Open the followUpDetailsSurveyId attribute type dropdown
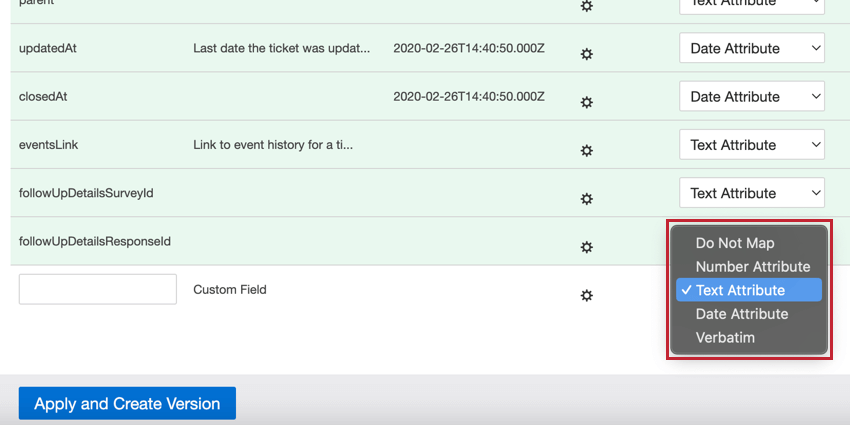 [x=751, y=192]
